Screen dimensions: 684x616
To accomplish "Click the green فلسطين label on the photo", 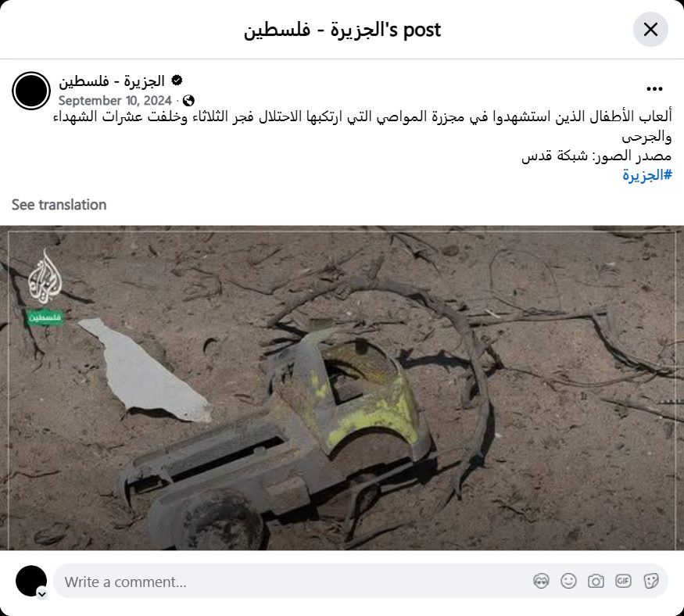I will pos(45,317).
